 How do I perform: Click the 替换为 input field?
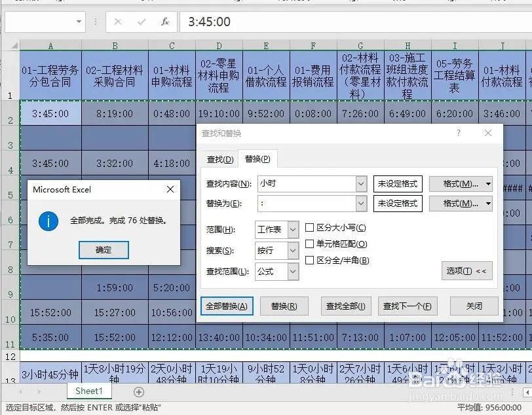[307, 204]
